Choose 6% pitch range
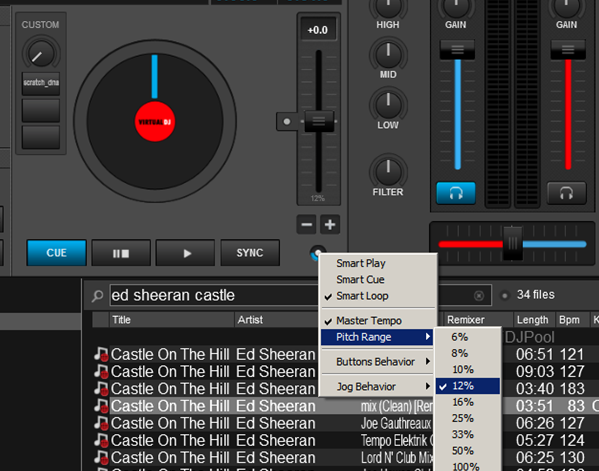Viewport: 599px width, 471px height. pos(468,337)
